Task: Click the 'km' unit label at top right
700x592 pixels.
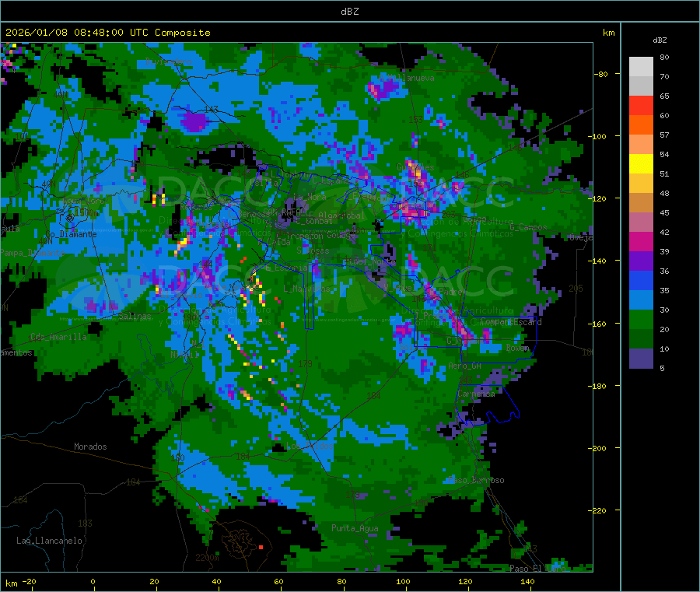Action: pyautogui.click(x=608, y=33)
